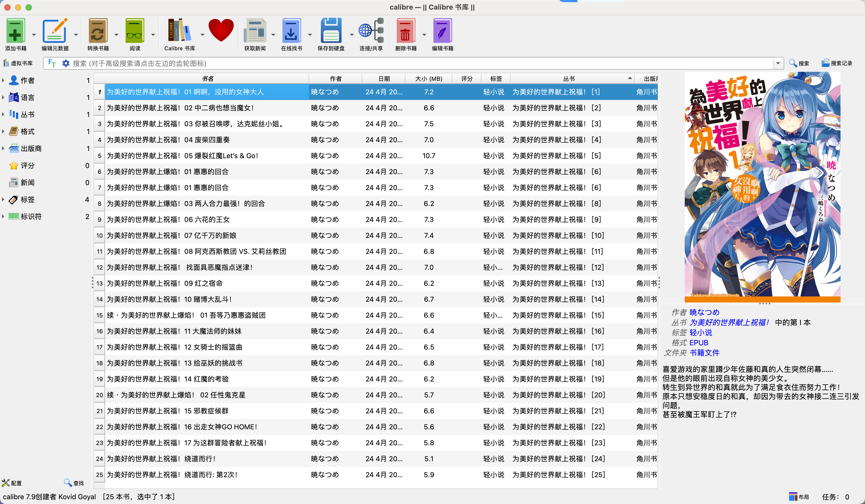Expand the 作者 authors category
This screenshot has width=865, height=504.
(3, 80)
